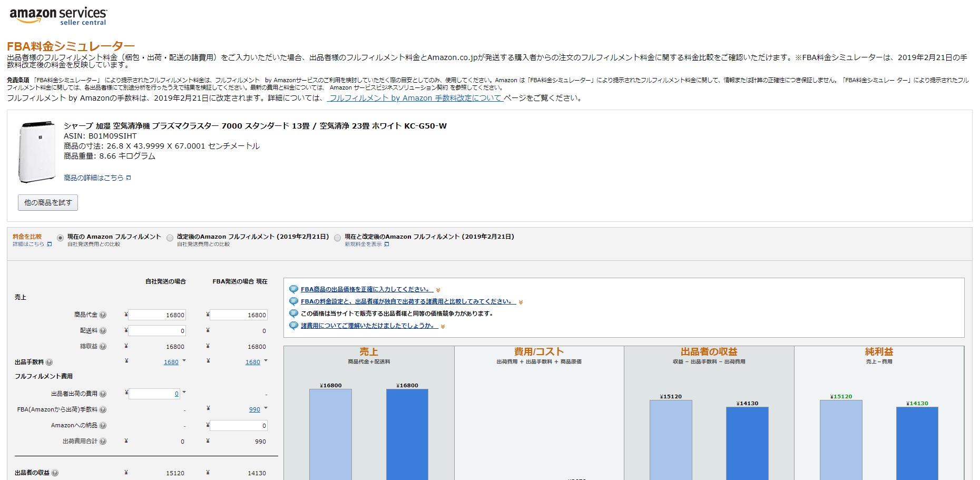The width and height of the screenshot is (980, 480).
Task: Open help icon next to 出品手数料
Action: [x=49, y=363]
